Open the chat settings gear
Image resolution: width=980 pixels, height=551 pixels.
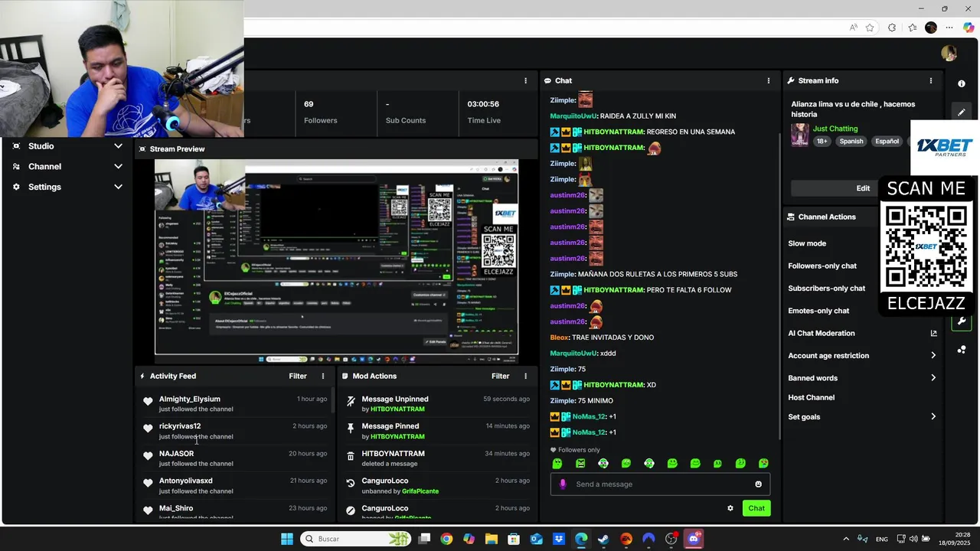point(730,508)
